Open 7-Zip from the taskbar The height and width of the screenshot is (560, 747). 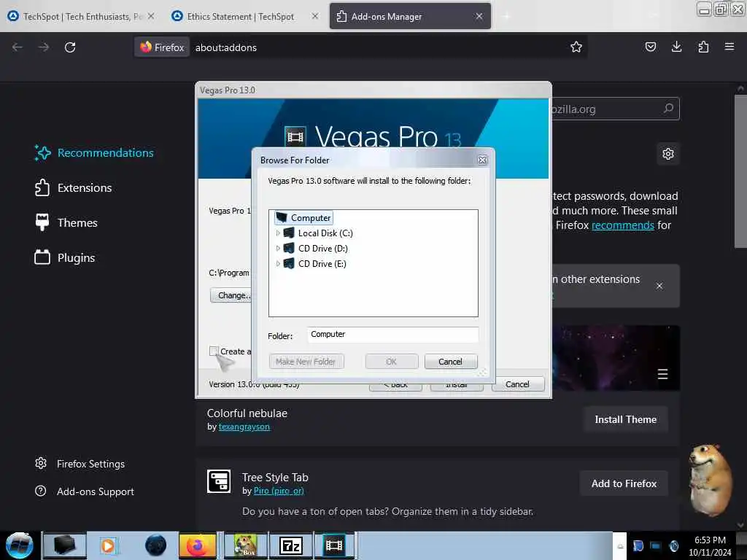click(290, 545)
